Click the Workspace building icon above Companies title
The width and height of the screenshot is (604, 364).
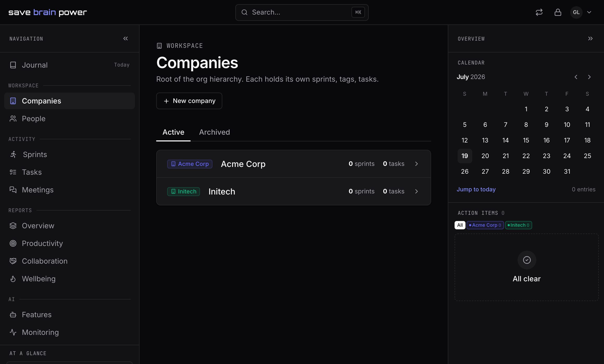point(159,46)
